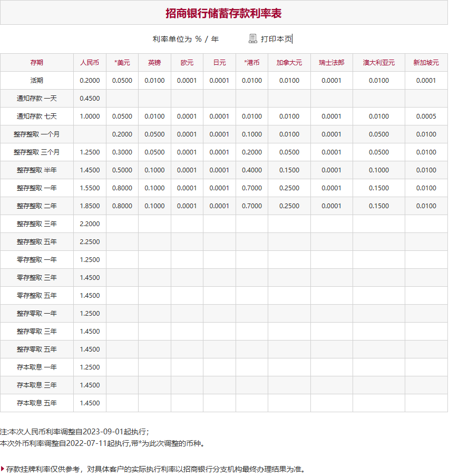
Task: Select the 新加坡元 column header
Action: (x=426, y=62)
